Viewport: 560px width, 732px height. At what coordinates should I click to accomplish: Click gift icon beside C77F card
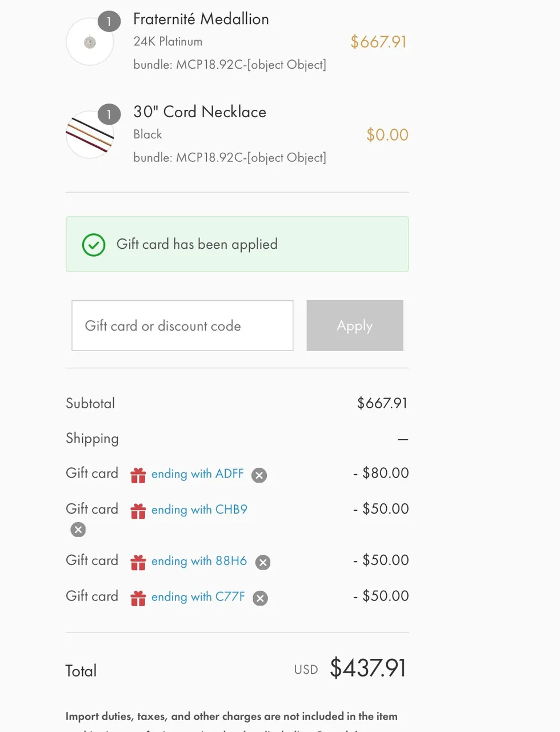click(138, 598)
